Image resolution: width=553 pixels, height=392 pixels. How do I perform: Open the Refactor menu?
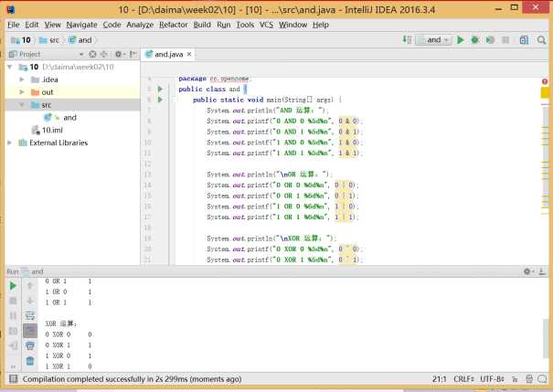pos(173,25)
